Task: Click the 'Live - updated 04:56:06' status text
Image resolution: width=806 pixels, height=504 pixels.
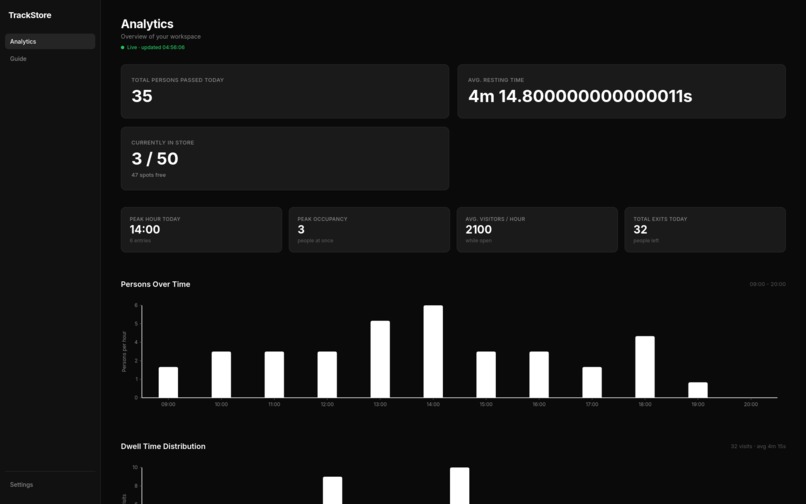Action: (x=156, y=47)
